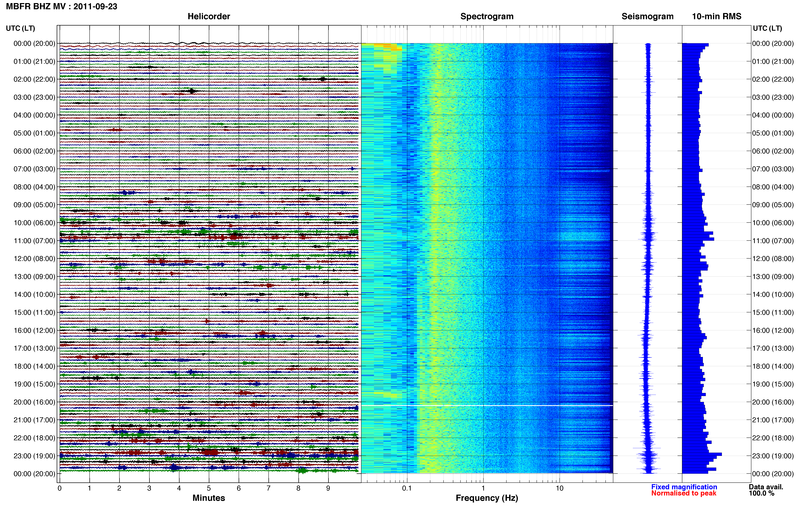Click the left '04:00 (00:00)' time label
Viewport: 812px width, 508px height.
coord(34,115)
